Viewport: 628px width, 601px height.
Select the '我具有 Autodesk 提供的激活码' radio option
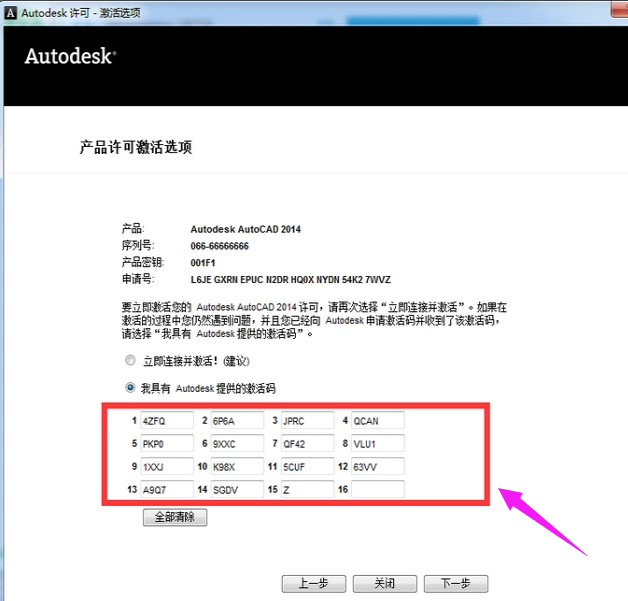(x=130, y=387)
